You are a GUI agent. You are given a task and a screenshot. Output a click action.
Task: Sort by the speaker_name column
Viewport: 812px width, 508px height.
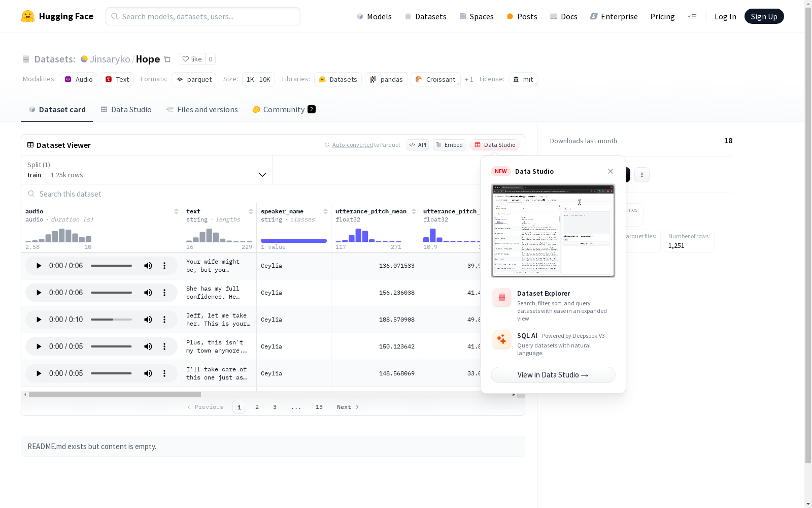pyautogui.click(x=325, y=211)
